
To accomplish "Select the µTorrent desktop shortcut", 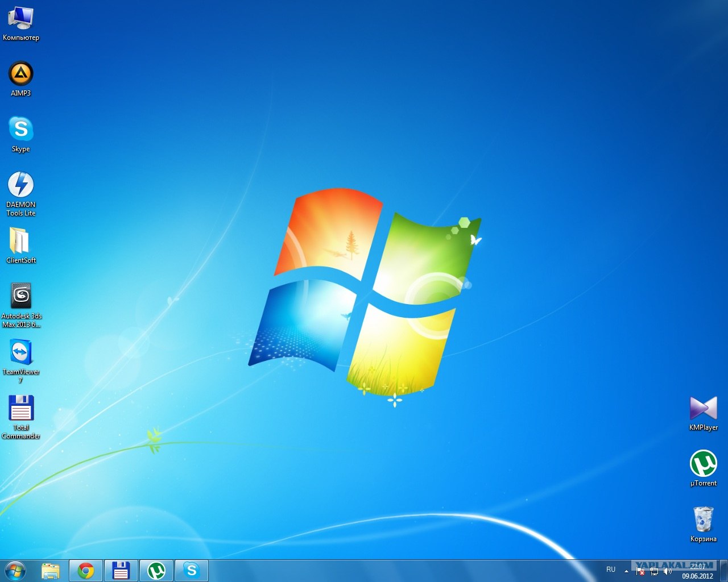I will (703, 469).
